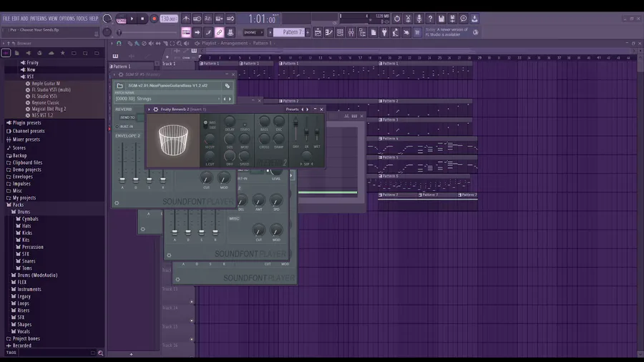Click the browser search magnifier icon

(101, 353)
